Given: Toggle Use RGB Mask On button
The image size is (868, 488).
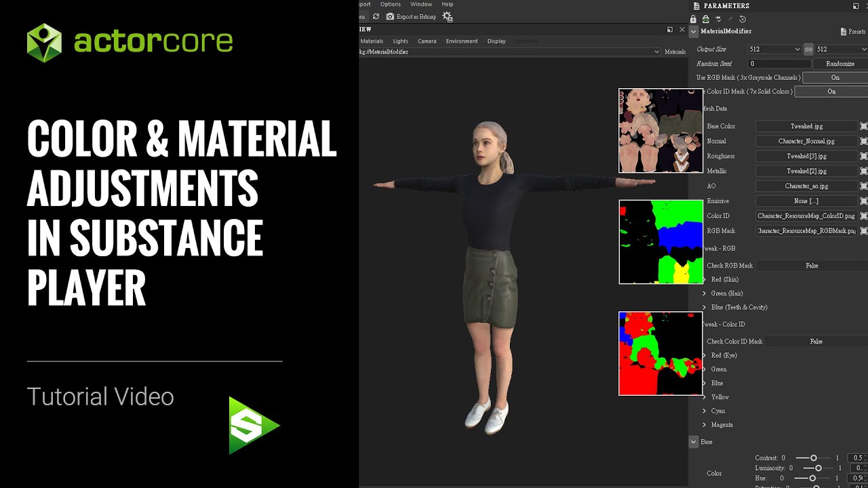Looking at the screenshot, I should tap(835, 78).
